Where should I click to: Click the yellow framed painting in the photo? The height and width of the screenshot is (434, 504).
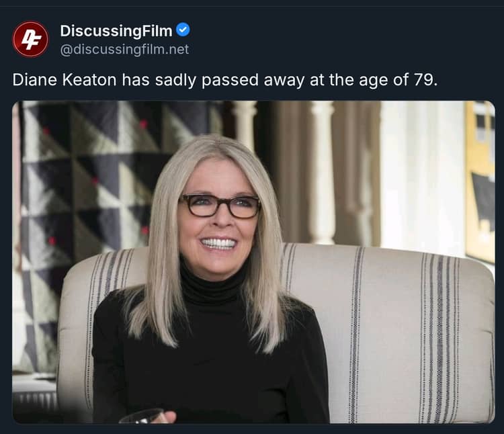[480, 181]
